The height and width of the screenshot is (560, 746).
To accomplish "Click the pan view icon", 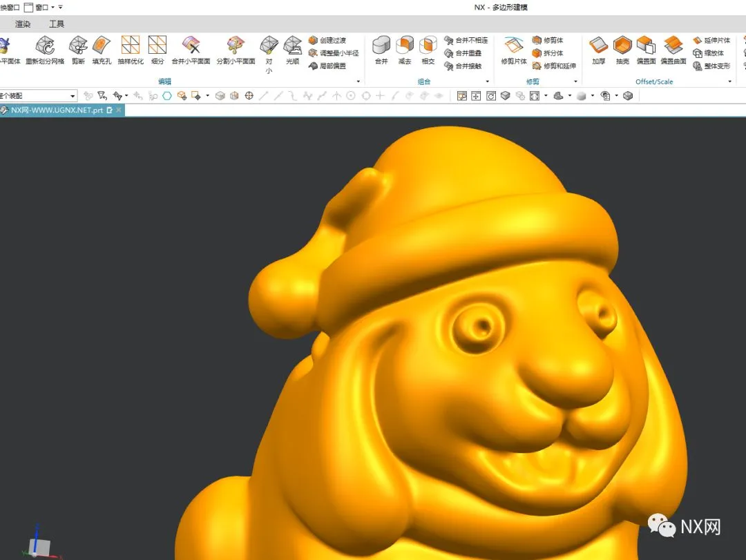I will point(476,96).
